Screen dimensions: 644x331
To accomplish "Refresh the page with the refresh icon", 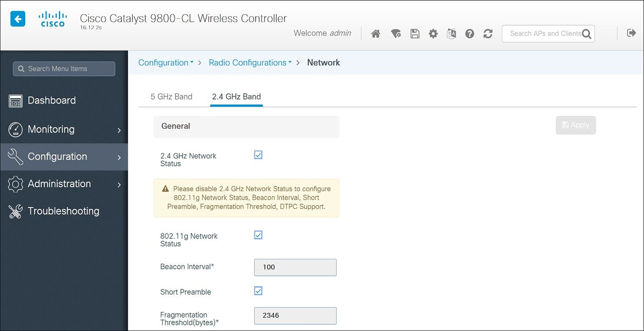I will point(488,33).
